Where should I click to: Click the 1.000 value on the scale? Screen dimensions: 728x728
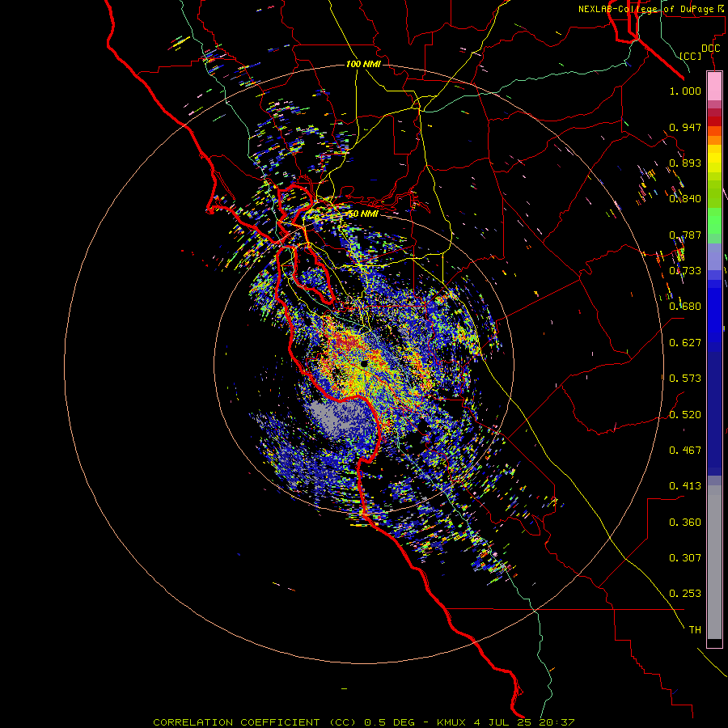[x=685, y=91]
